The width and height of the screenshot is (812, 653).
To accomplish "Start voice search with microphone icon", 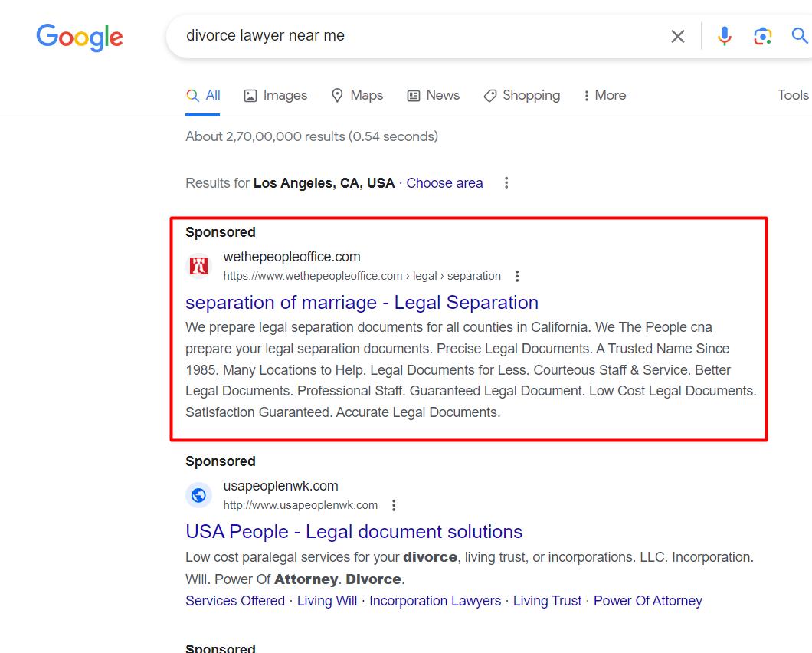I will [x=725, y=36].
